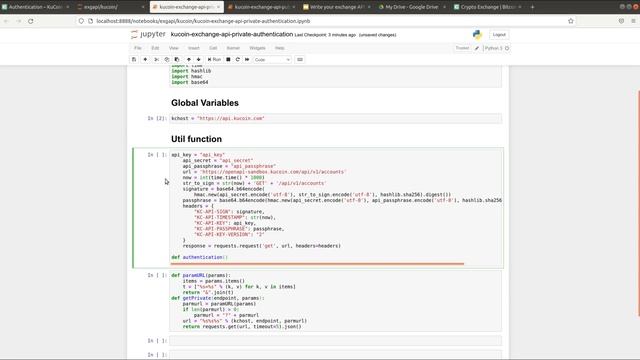Click the page vertical scrollbar
Screen dimensions: 640x360
coord(638,203)
